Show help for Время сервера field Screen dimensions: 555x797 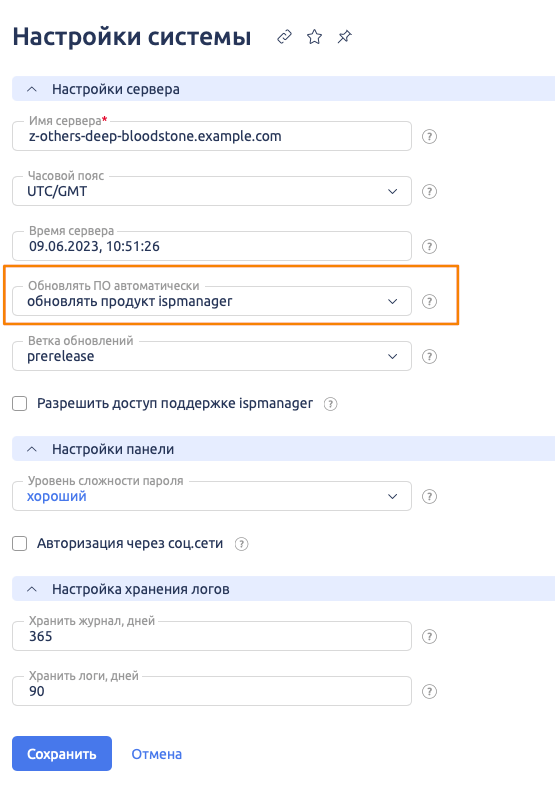point(429,247)
